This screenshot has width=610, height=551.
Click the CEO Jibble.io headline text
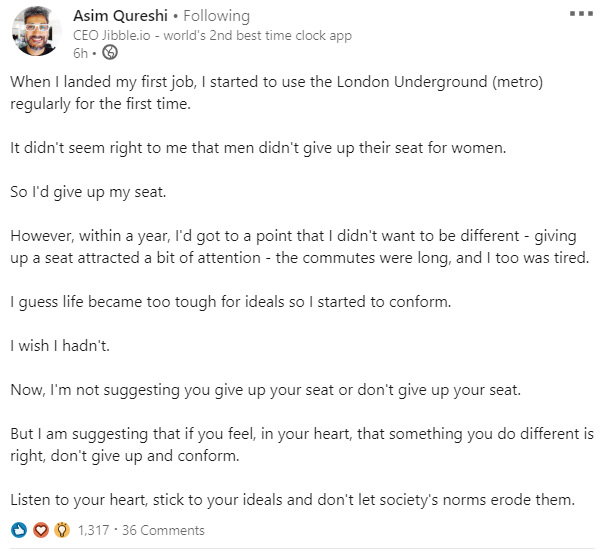[212, 35]
